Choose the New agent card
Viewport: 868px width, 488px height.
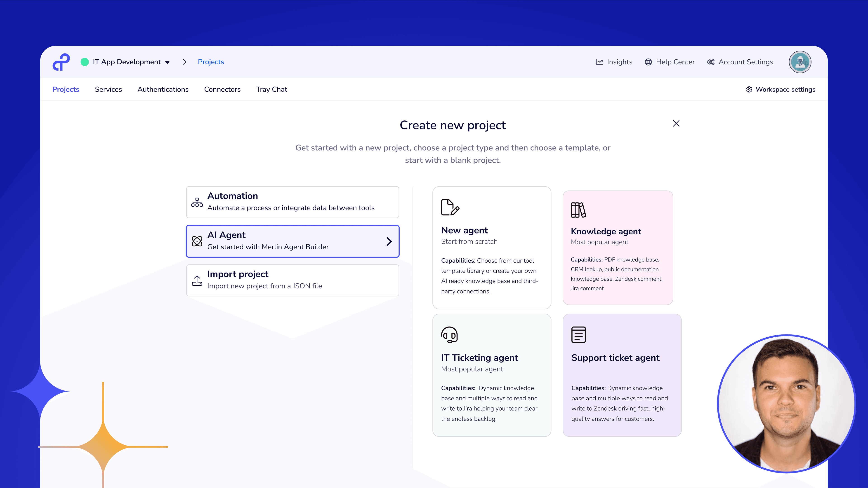point(492,248)
